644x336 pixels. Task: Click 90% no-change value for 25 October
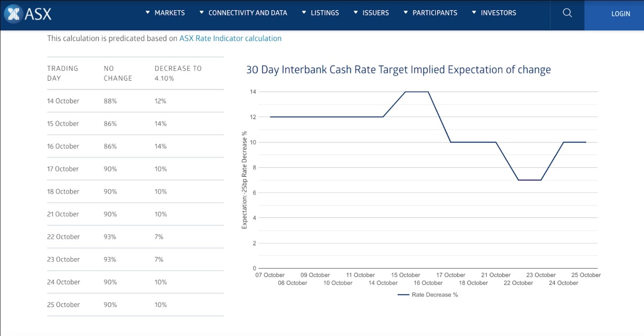110,305
